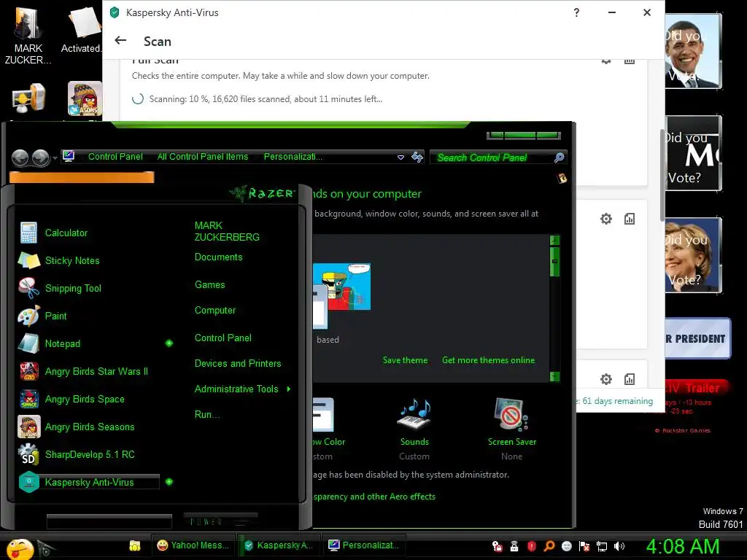
Task: Click the Save theme link
Action: pos(405,360)
